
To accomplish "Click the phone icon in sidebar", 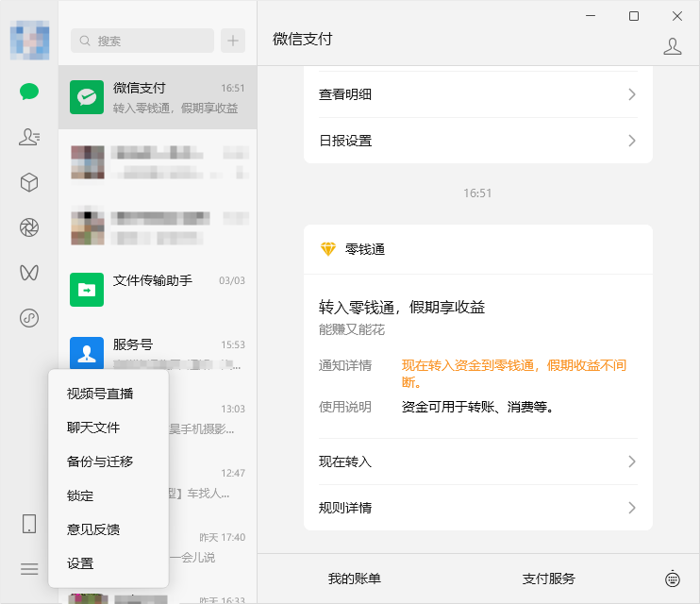I will click(29, 523).
